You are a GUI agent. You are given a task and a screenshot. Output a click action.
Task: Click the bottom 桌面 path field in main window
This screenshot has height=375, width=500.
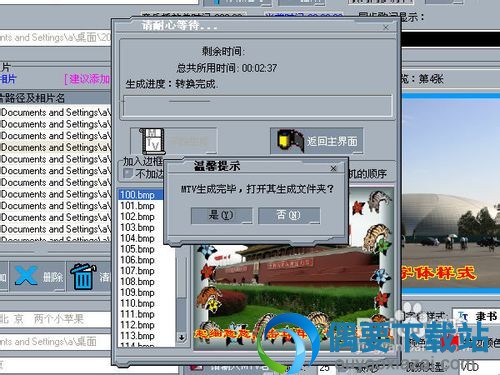point(55,341)
